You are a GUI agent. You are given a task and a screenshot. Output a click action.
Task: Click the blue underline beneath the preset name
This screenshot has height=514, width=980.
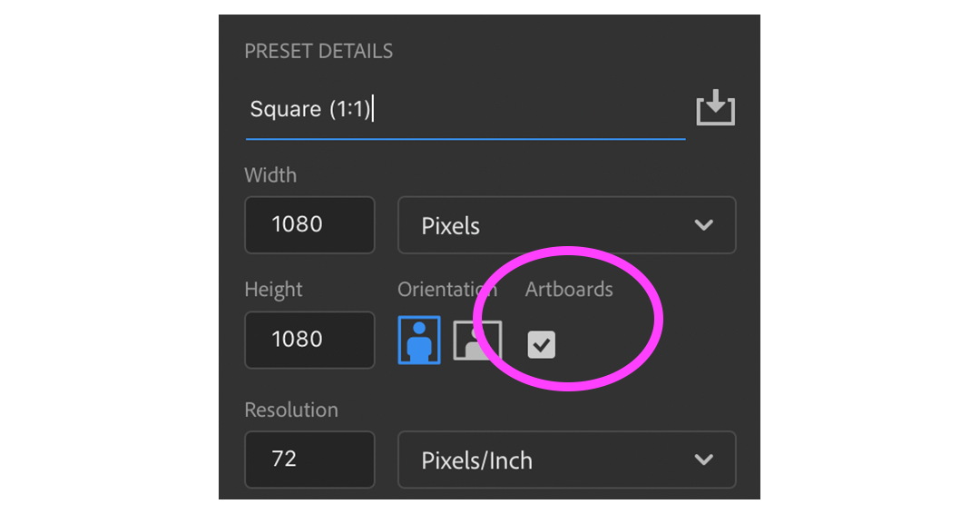pos(465,138)
